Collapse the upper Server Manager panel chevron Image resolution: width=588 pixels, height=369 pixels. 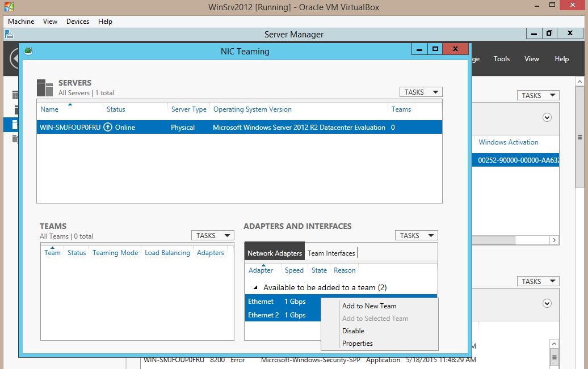coord(547,118)
